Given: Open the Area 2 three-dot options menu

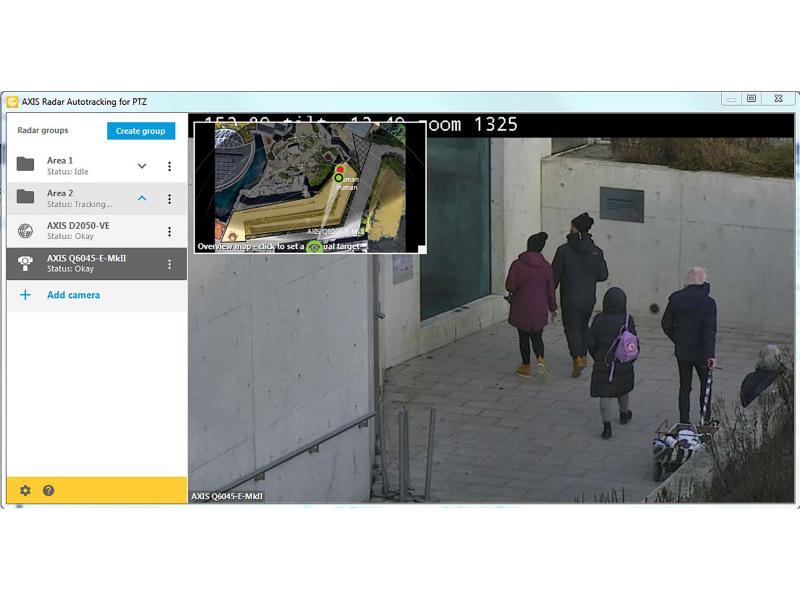Looking at the screenshot, I should 169,198.
